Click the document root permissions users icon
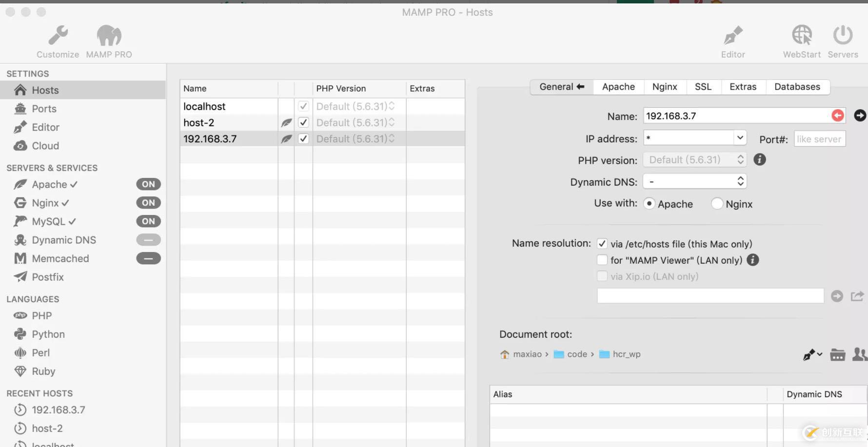The width and height of the screenshot is (868, 447). 859,354
